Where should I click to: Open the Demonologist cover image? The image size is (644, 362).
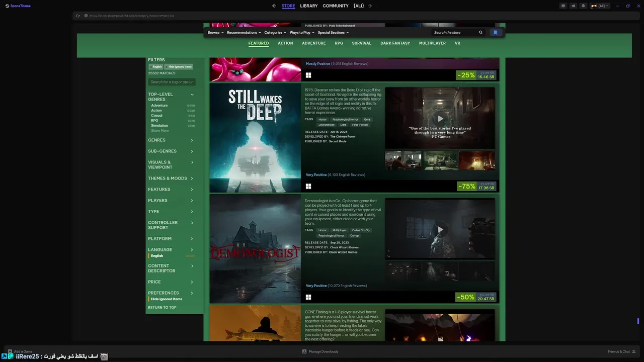[255, 249]
